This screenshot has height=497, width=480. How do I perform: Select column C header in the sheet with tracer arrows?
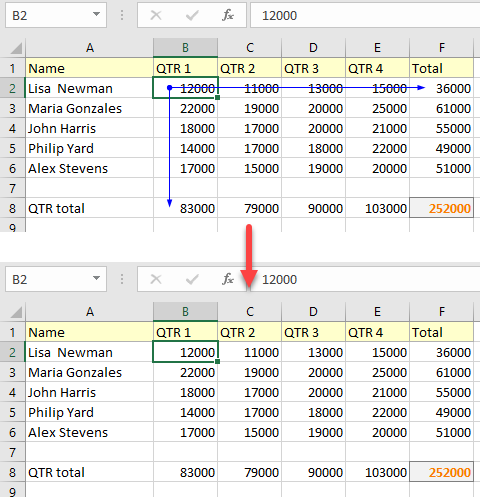pos(250,48)
